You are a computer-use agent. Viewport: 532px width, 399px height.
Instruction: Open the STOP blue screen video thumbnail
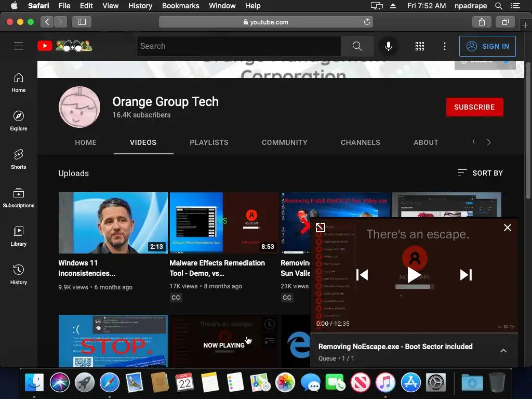point(113,341)
